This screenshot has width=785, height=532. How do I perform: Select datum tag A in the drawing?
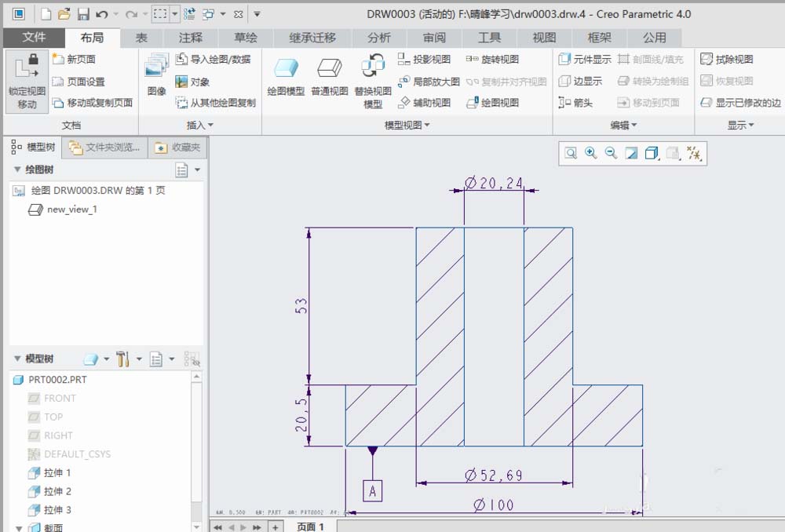click(372, 491)
